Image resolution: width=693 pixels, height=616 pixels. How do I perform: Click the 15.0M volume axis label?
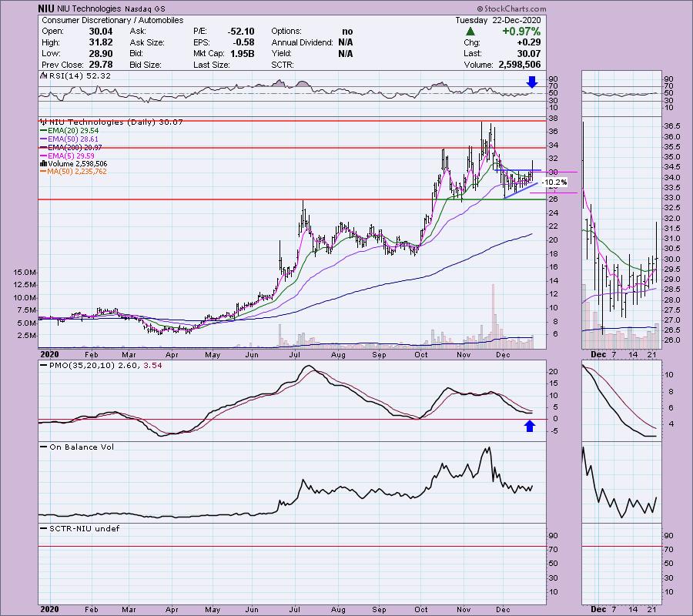25,273
